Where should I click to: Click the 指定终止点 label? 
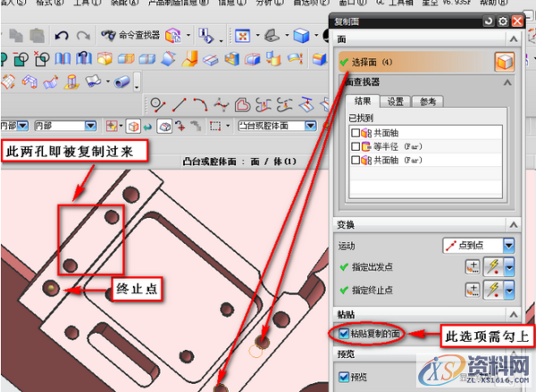tap(373, 290)
